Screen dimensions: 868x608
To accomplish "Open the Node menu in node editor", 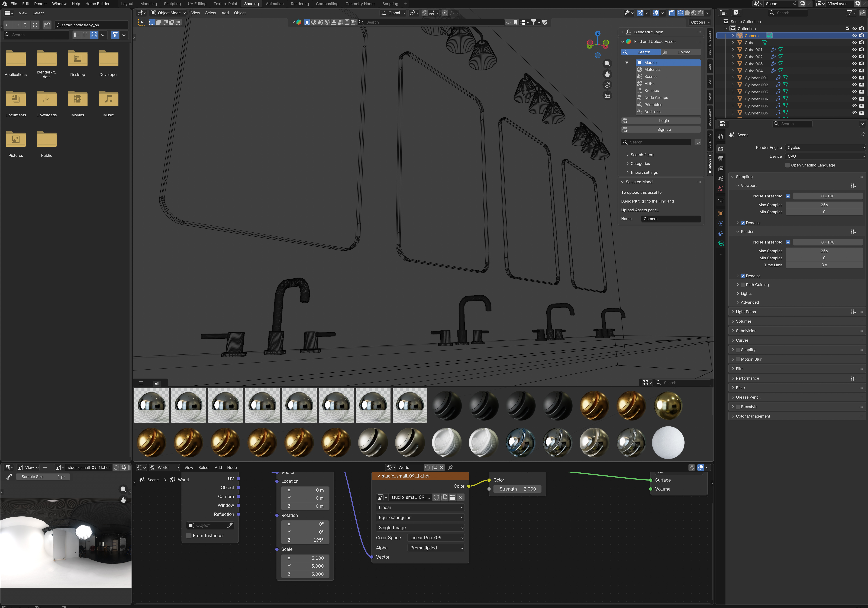I will [232, 468].
